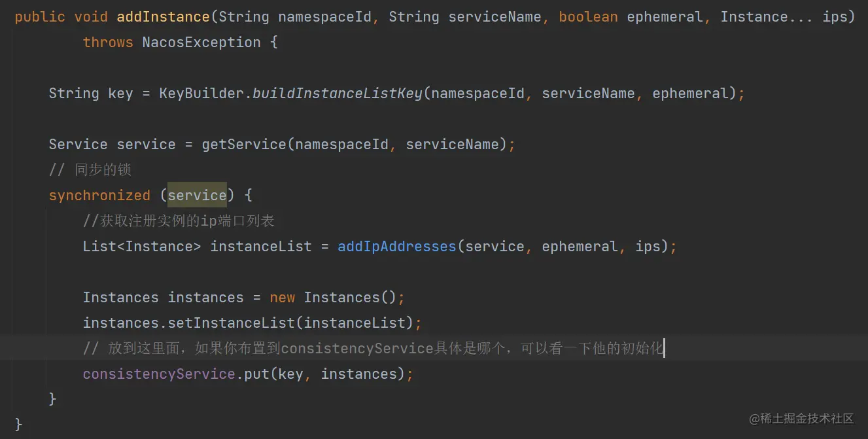Click the 'String serviceName' parameter in signature

pos(465,17)
